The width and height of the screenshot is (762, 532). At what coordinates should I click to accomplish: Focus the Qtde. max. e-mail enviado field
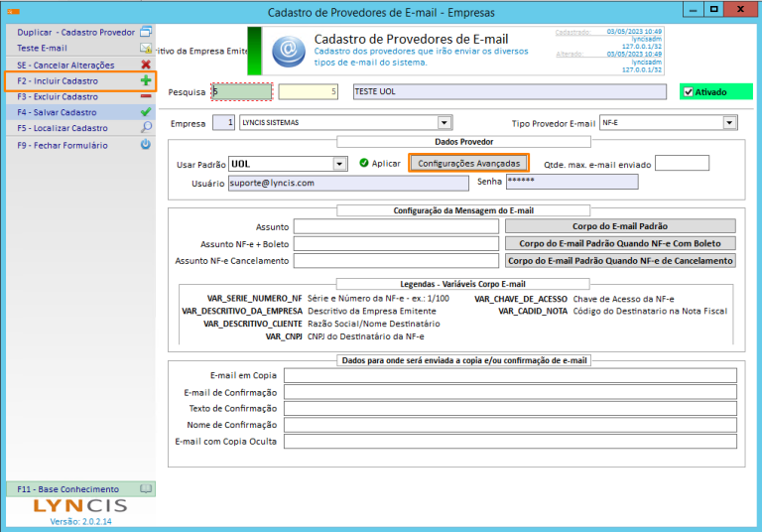point(682,163)
